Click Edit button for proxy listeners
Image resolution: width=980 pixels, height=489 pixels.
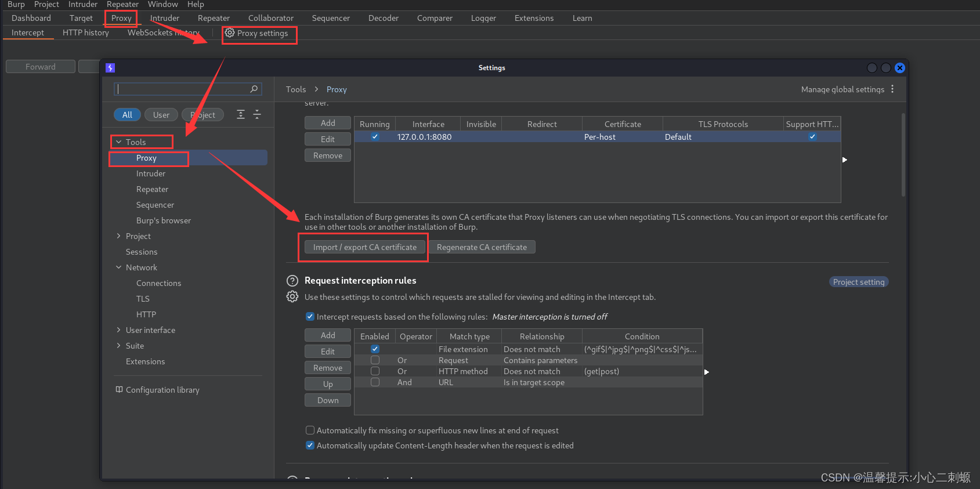(x=328, y=139)
